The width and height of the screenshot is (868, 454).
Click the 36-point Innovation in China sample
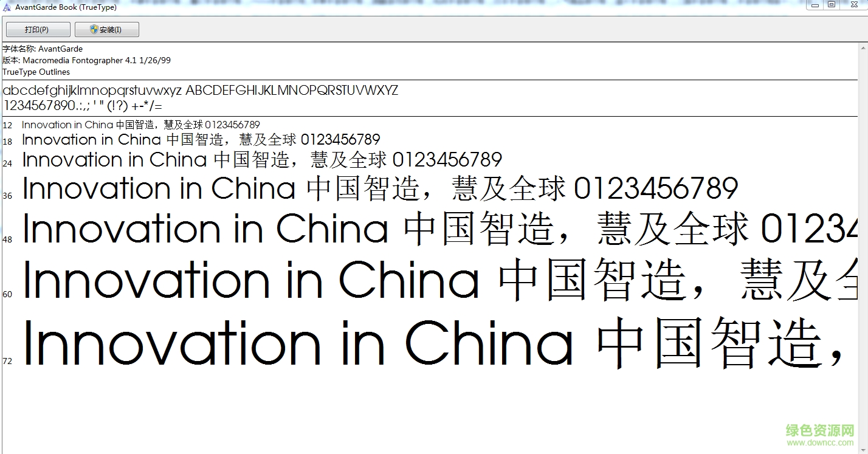point(380,188)
